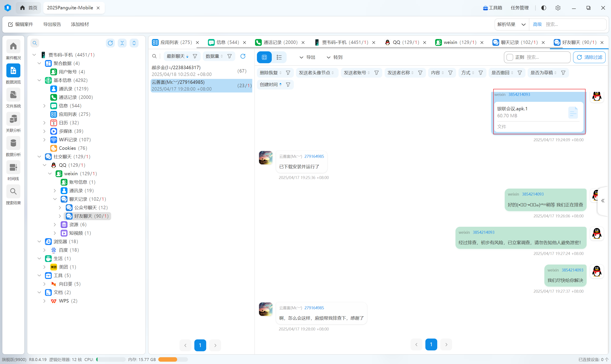Viewport: 611px width, 364px height.
Task: Open the 解析结果 dropdown
Action: pyautogui.click(x=511, y=25)
